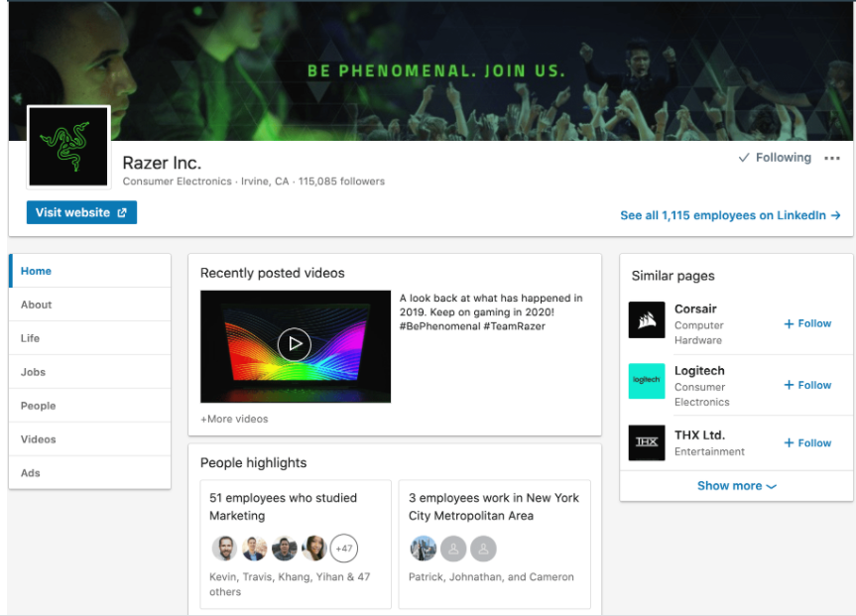Open the 3 employees in New York card
Image resolution: width=856 pixels, height=616 pixels.
pyautogui.click(x=495, y=544)
